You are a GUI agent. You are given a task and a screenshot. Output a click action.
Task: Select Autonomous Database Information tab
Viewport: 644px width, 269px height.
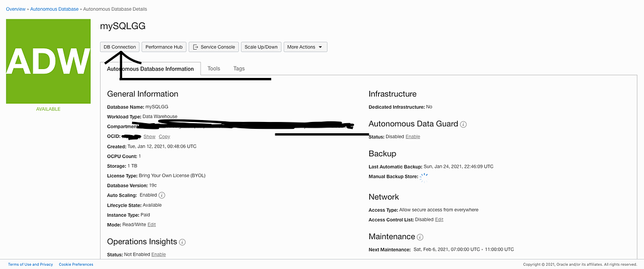coord(150,69)
